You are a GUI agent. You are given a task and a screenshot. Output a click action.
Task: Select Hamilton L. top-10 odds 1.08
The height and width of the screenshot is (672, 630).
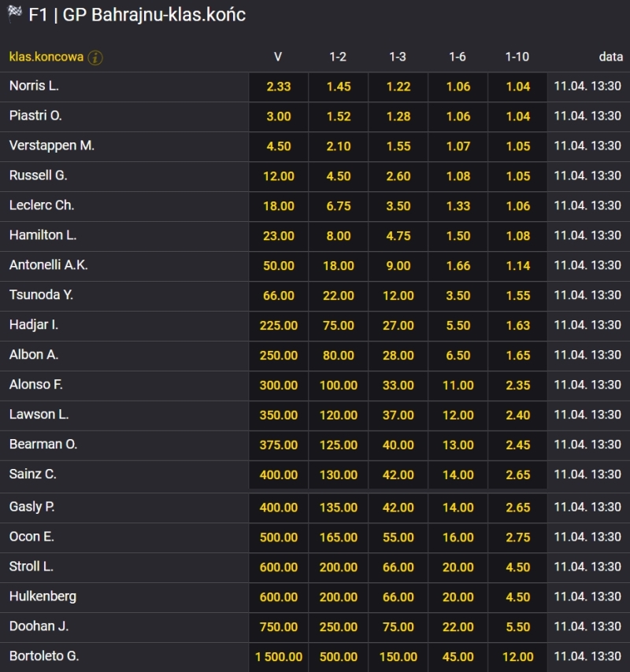point(518,236)
